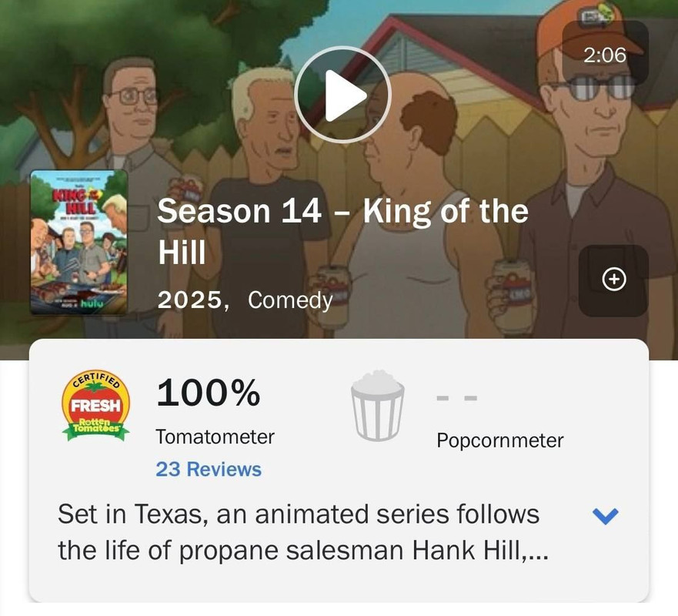
Task: Open the 23 Reviews link
Action: point(209,470)
